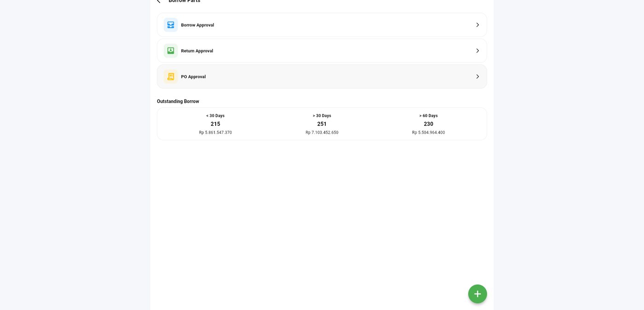
Task: Expand Borrow Approval via its chevron
Action: click(x=477, y=25)
